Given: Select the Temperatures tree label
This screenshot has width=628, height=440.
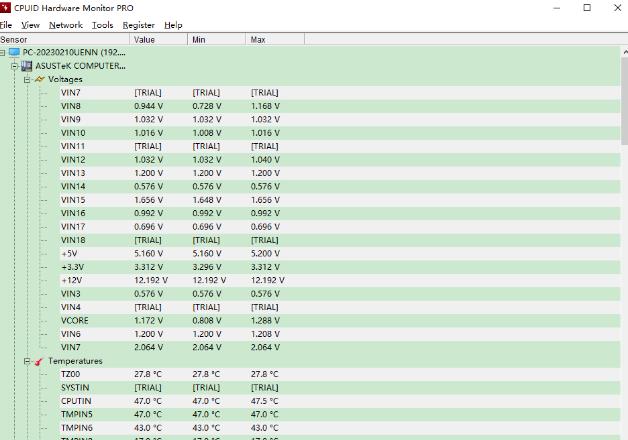Looking at the screenshot, I should [75, 361].
